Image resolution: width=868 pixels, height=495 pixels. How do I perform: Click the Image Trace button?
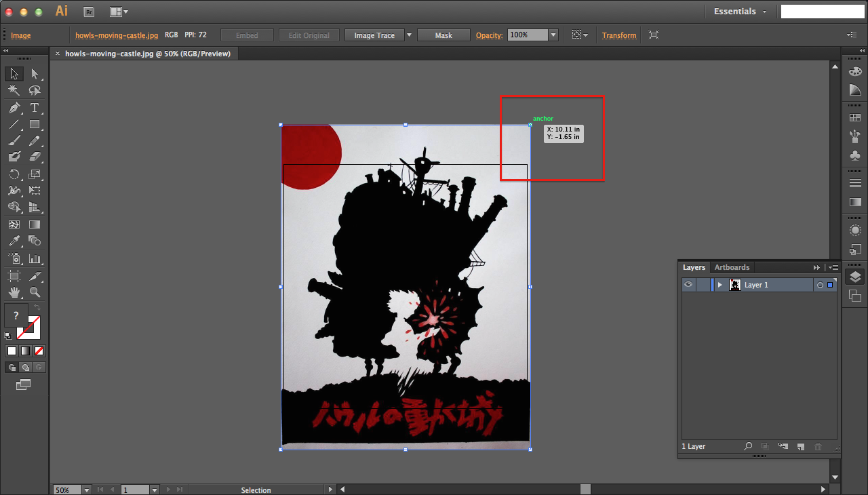pyautogui.click(x=374, y=35)
